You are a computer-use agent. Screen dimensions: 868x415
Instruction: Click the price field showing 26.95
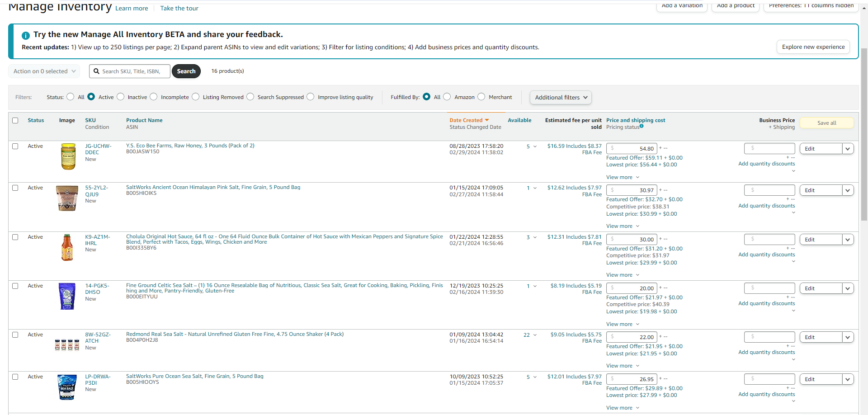tap(632, 379)
